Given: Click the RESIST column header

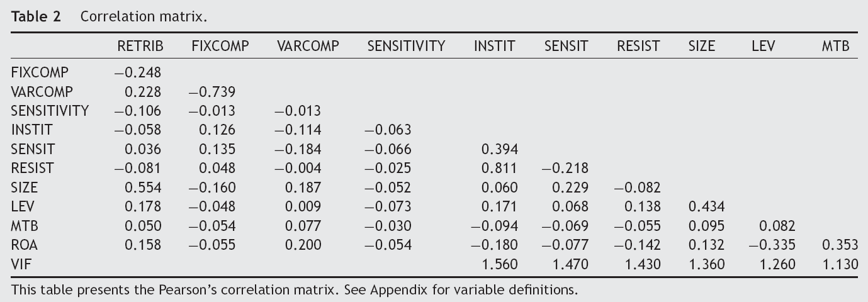Looking at the screenshot, I should click(x=638, y=46).
